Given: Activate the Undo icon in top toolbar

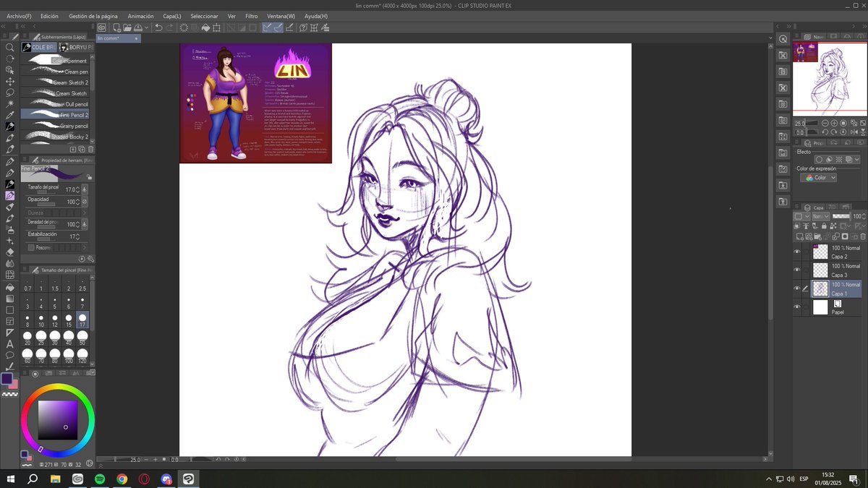Looking at the screenshot, I should [x=158, y=27].
